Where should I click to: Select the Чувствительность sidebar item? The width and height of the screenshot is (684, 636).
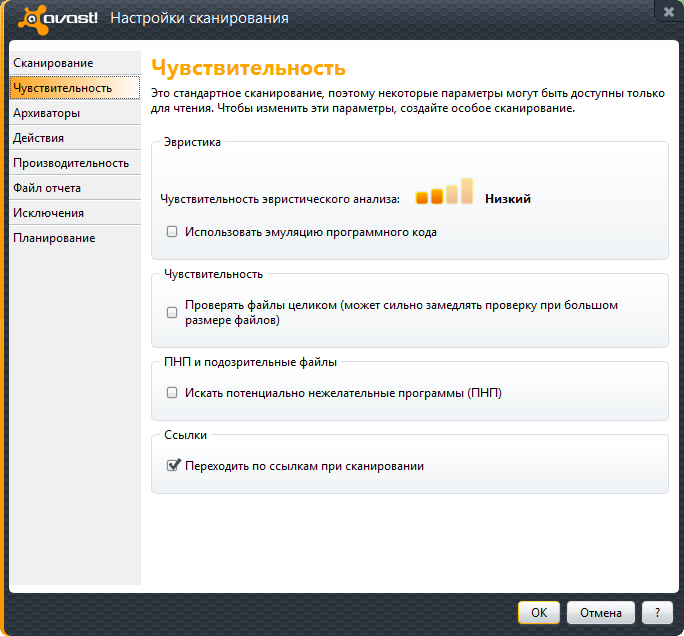(x=62, y=88)
